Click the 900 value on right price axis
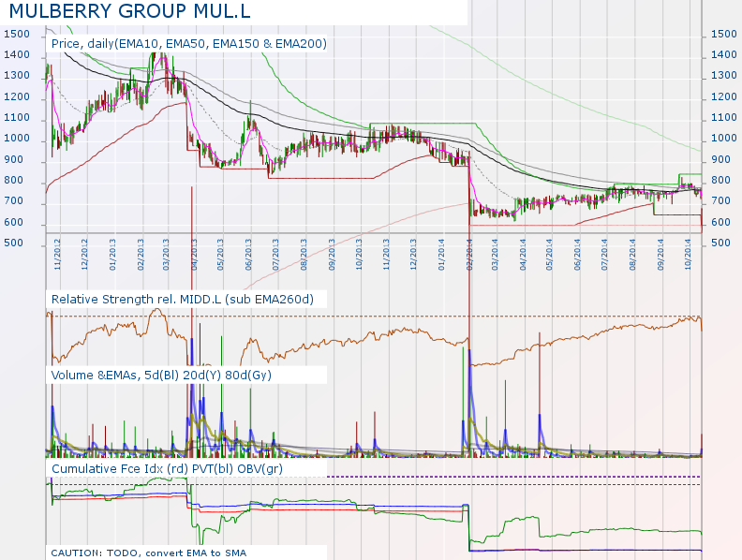The image size is (742, 560). (720, 160)
